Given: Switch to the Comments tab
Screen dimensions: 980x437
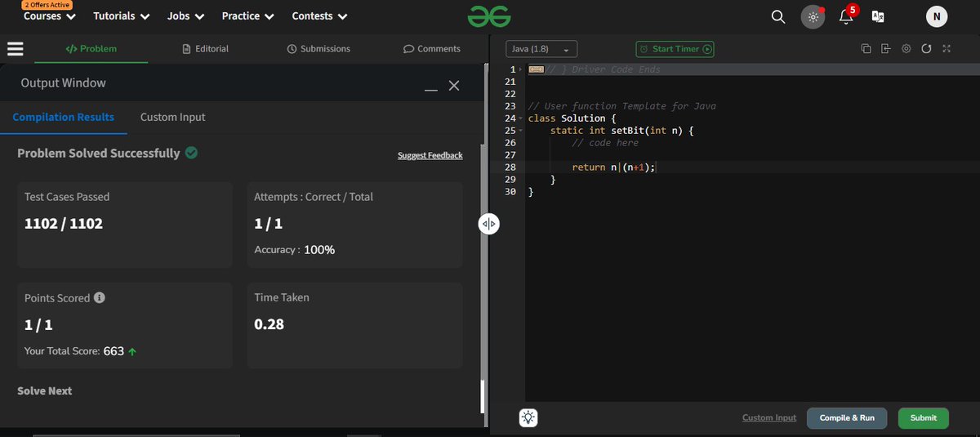Looking at the screenshot, I should click(x=432, y=49).
